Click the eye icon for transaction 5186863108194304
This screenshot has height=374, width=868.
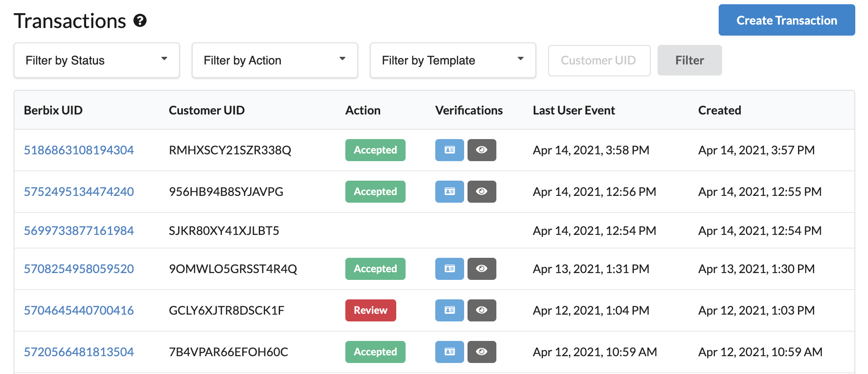click(x=482, y=150)
